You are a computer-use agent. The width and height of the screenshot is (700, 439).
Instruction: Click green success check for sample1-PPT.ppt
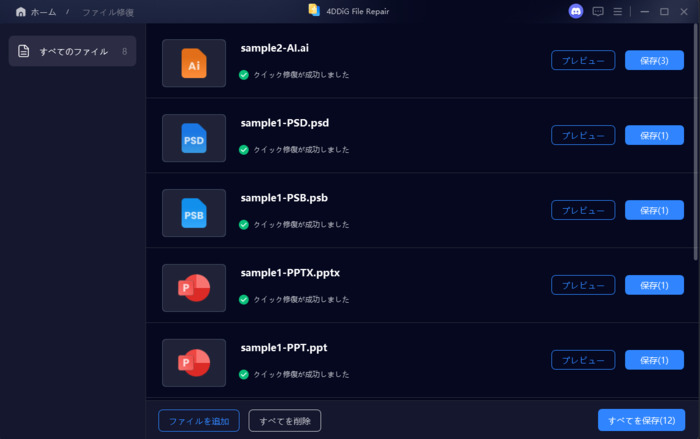pyautogui.click(x=244, y=374)
